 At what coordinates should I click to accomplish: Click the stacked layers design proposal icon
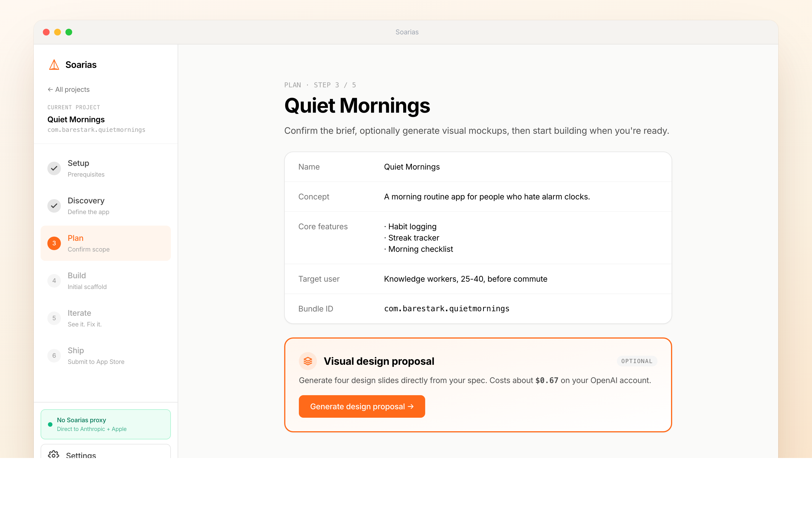308,361
